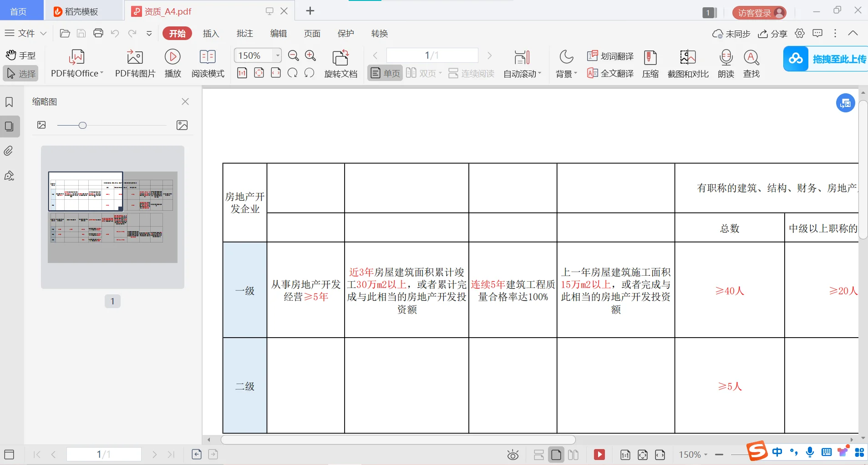Open the 查找 search tool

coord(751,64)
